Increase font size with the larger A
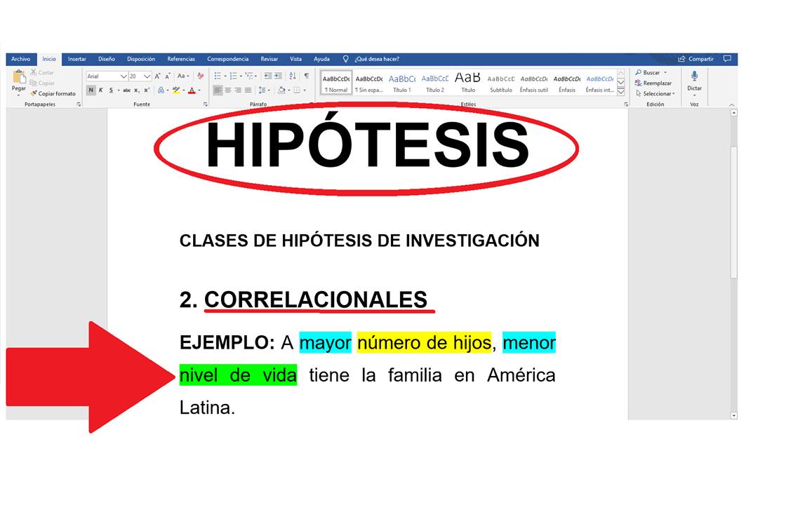The image size is (812, 505). point(157,76)
